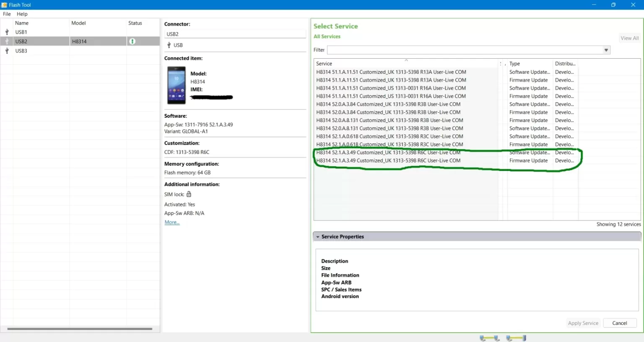Click the Activated: Yes text

tap(179, 205)
